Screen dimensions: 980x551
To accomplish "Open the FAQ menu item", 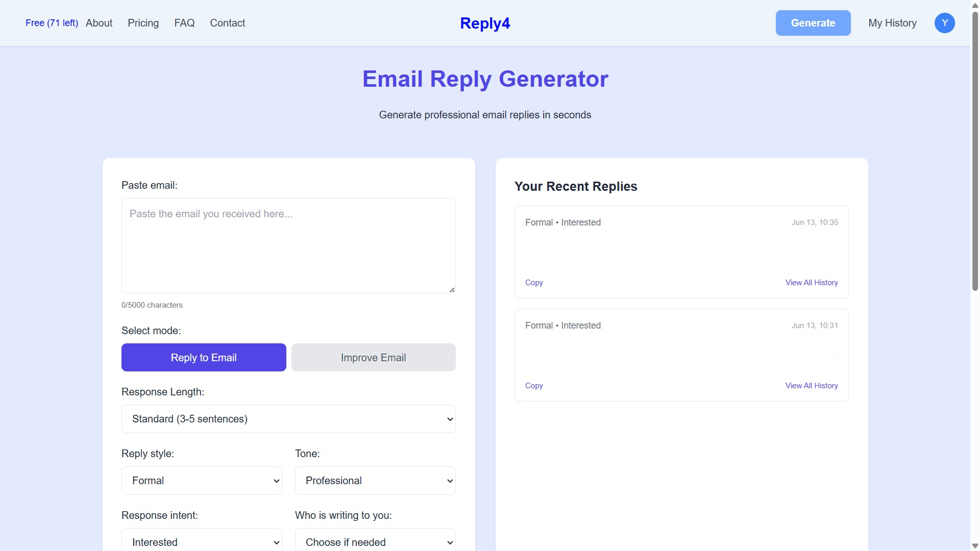I will 184,23.
